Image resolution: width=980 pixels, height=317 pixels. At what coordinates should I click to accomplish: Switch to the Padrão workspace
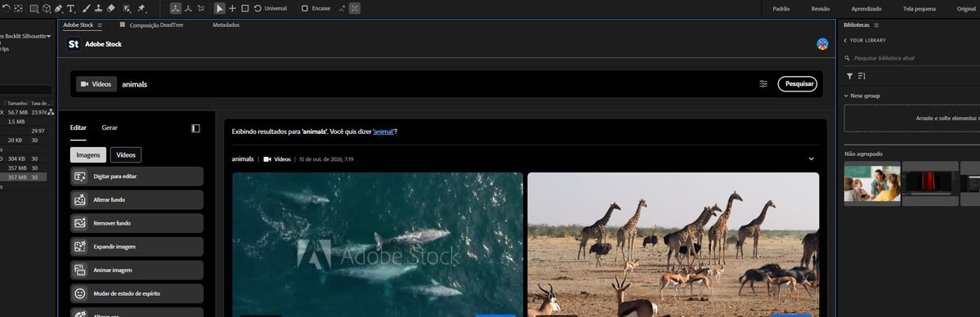pos(781,9)
